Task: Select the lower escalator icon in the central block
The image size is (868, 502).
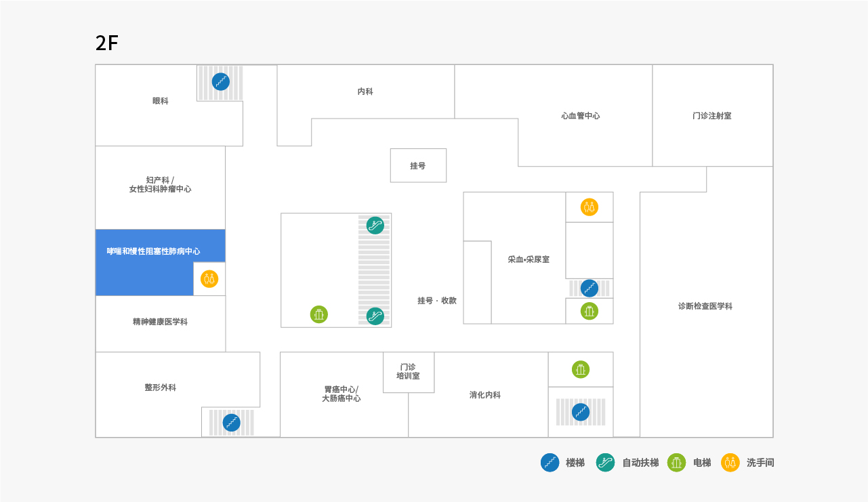Action: (375, 316)
